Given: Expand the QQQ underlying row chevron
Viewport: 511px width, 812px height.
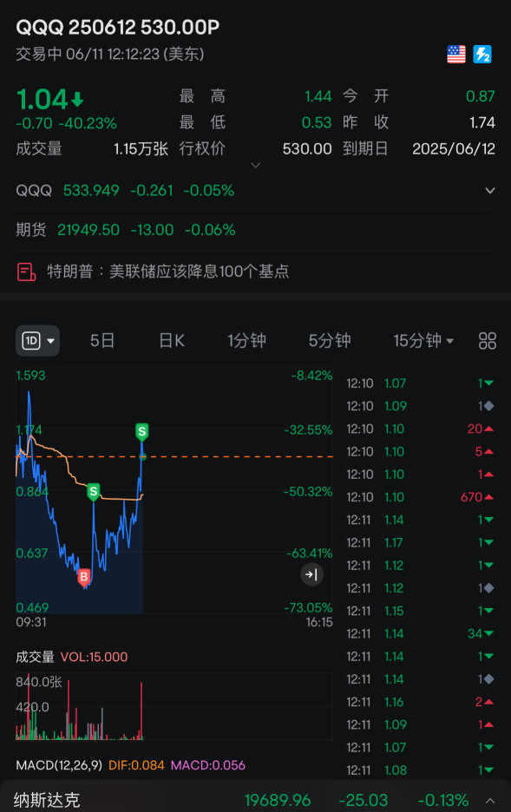Looking at the screenshot, I should [x=490, y=191].
